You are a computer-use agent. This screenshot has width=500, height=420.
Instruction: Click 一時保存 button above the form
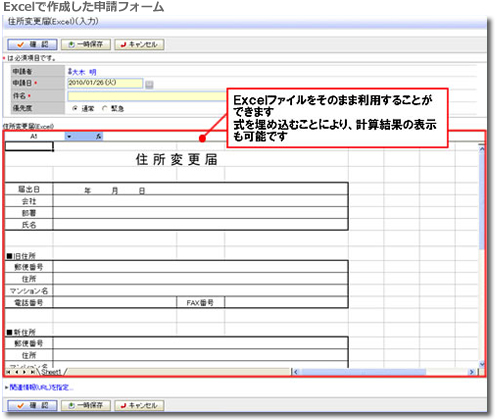coord(86,44)
